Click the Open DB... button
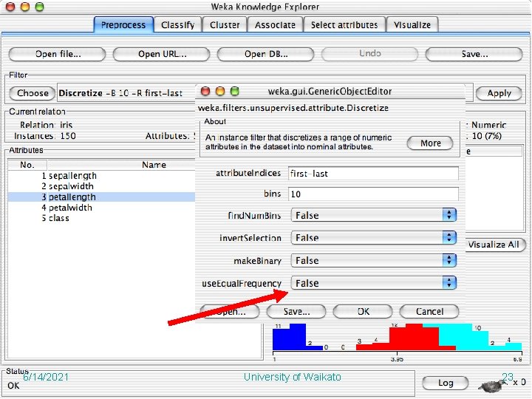The image size is (532, 399). pos(266,54)
